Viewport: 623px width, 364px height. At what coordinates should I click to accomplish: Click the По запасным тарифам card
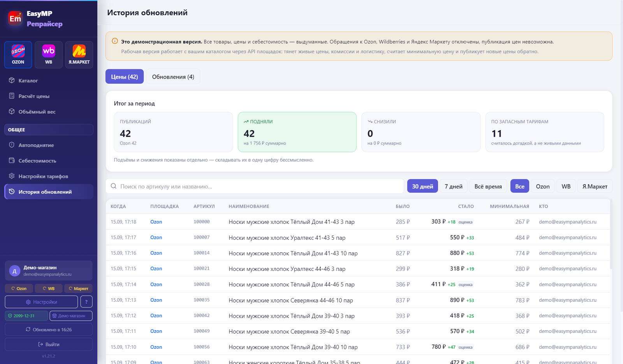pyautogui.click(x=545, y=132)
